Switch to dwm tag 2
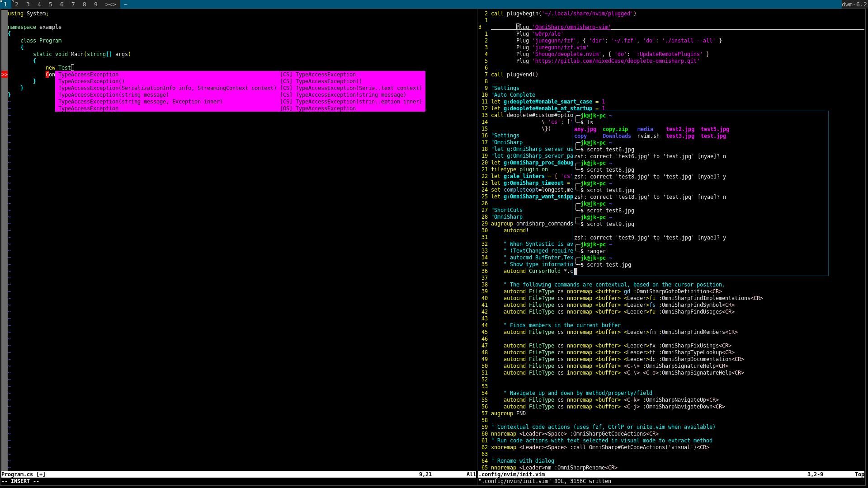 coord(17,4)
